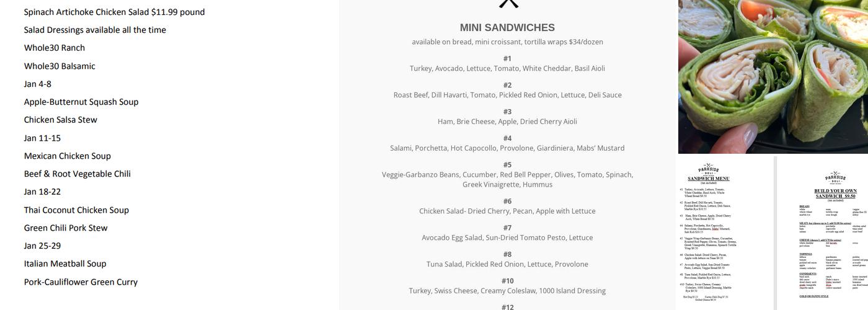This screenshot has width=868, height=310.
Task: Click the Roast Beef, Dill Havarti sandwich description
Action: (507, 95)
